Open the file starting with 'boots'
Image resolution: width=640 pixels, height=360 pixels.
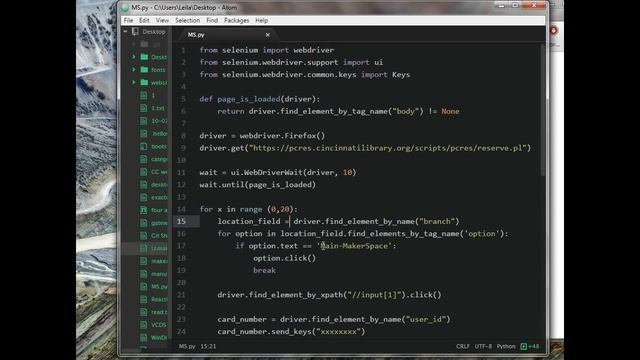point(159,146)
